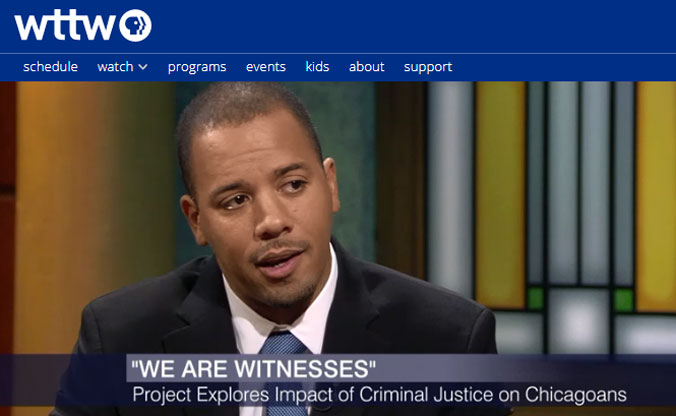This screenshot has height=416, width=676.
Task: Click the support link
Action: tap(428, 67)
